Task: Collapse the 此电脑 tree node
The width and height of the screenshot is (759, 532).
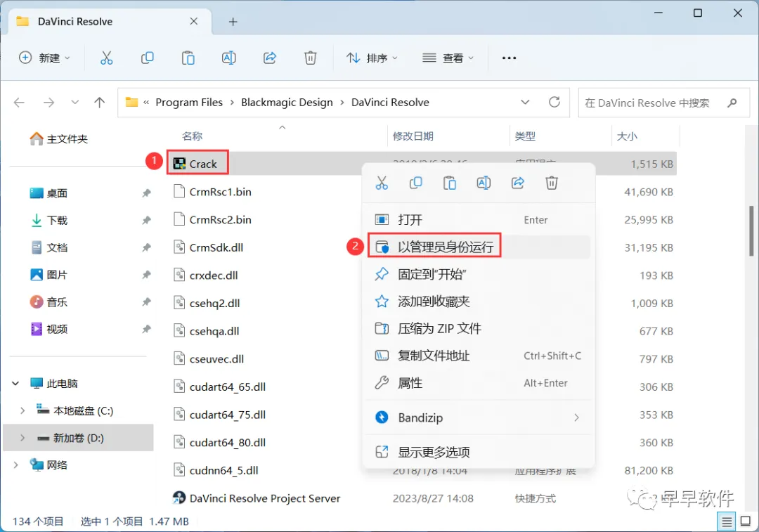Action: click(x=15, y=384)
